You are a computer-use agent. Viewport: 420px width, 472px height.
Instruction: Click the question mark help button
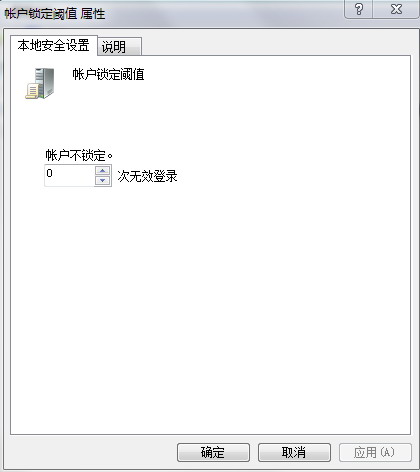pyautogui.click(x=359, y=9)
